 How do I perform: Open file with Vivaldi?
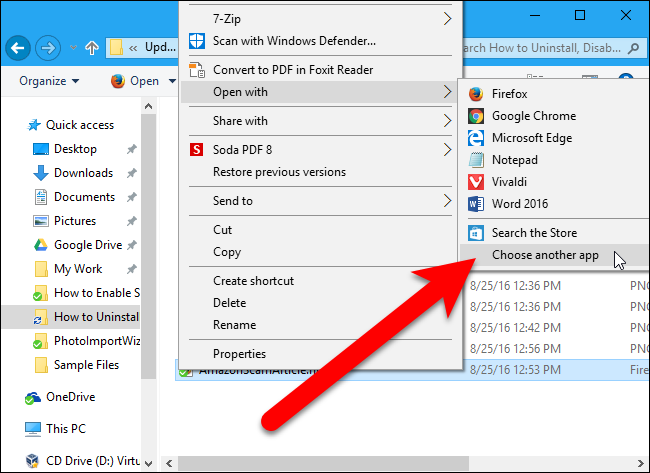tap(554, 182)
